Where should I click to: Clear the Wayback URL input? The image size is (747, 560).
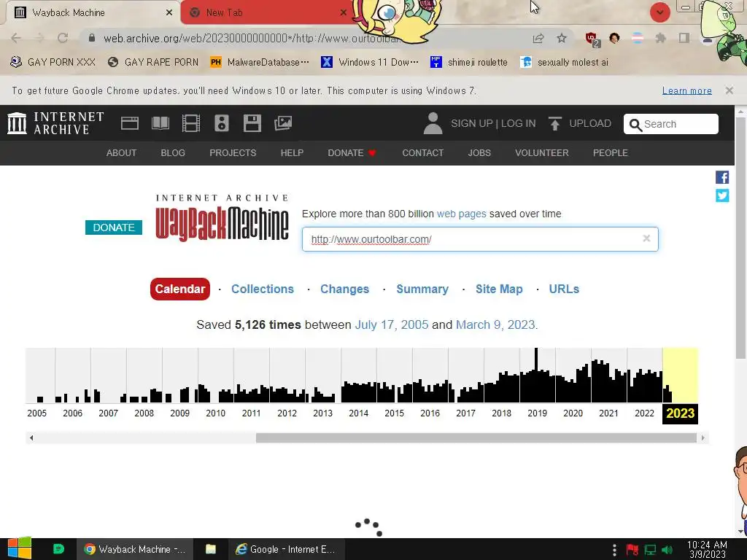click(x=646, y=238)
